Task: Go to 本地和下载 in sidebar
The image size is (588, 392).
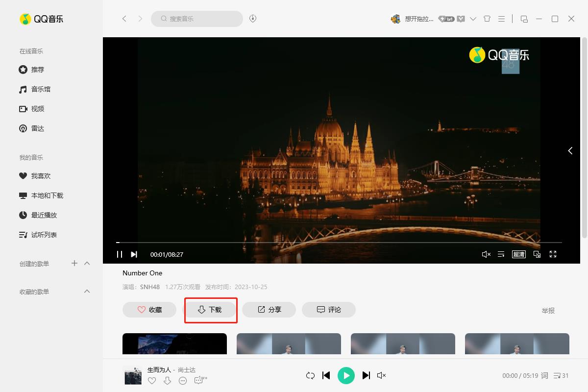Action: click(x=47, y=196)
